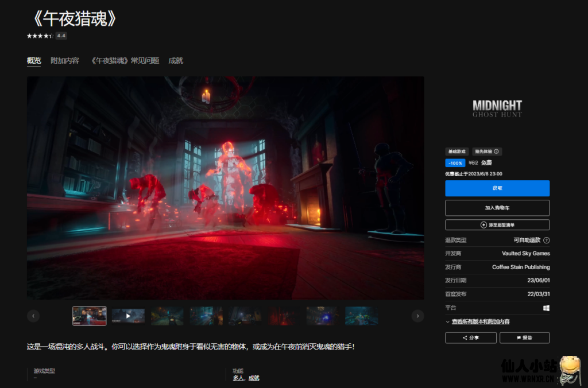
Task: Select the third screenshot thumbnail in the carousel
Action: pos(167,316)
